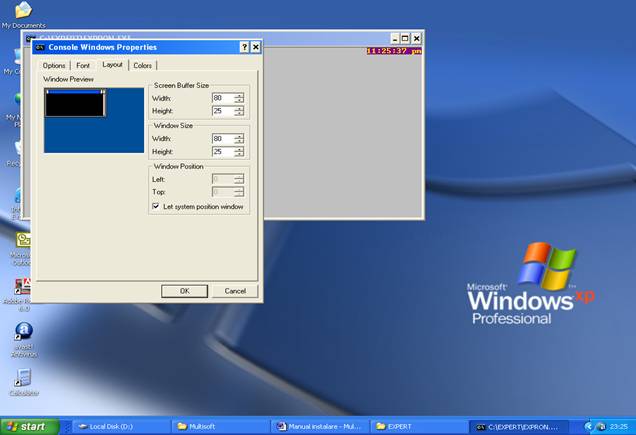
Task: Open Local Disk (D:) taskbar button
Action: [x=121, y=427]
